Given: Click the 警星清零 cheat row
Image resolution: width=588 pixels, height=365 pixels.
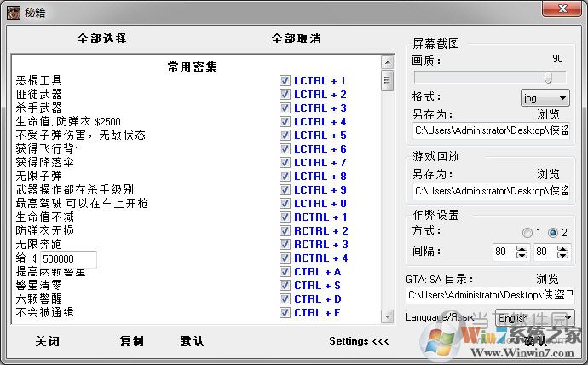Looking at the screenshot, I should coord(38,285).
